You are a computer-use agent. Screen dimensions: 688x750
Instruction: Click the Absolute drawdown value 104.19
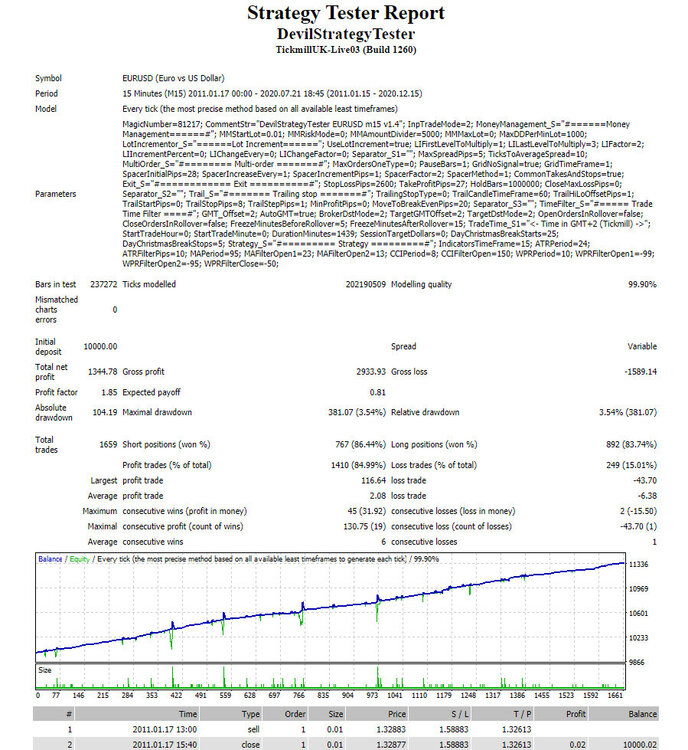tap(105, 412)
